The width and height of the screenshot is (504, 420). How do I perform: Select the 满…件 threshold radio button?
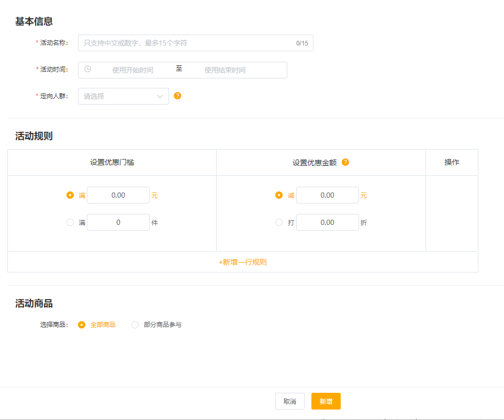tap(70, 222)
